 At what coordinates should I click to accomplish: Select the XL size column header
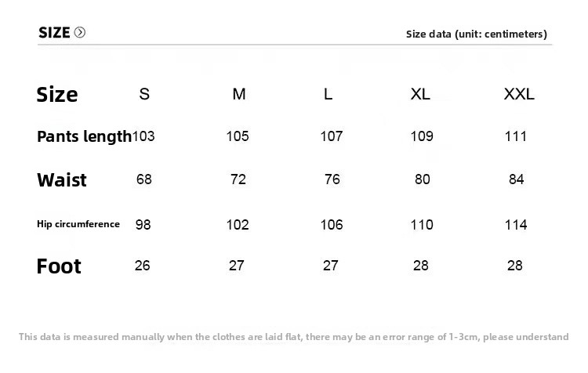click(x=420, y=94)
